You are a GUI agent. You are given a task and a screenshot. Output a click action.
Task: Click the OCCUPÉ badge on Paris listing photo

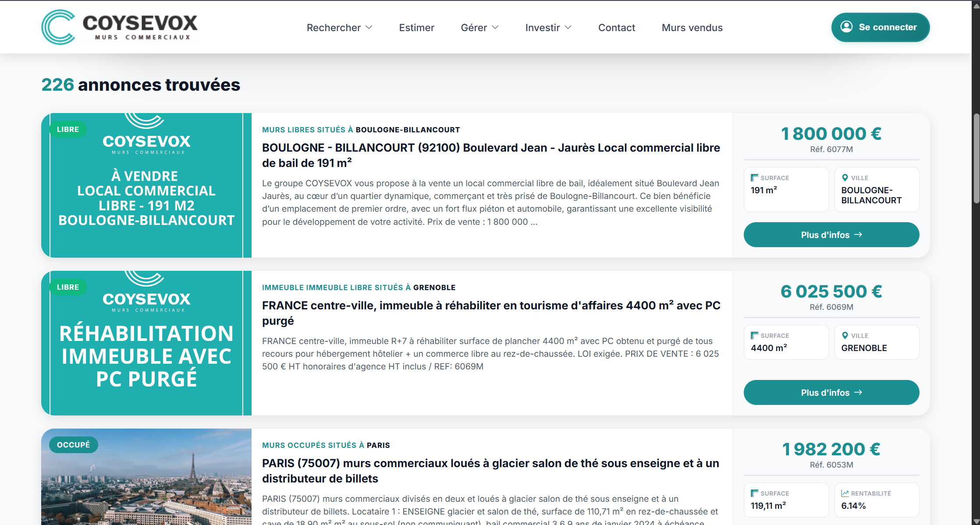coord(73,445)
